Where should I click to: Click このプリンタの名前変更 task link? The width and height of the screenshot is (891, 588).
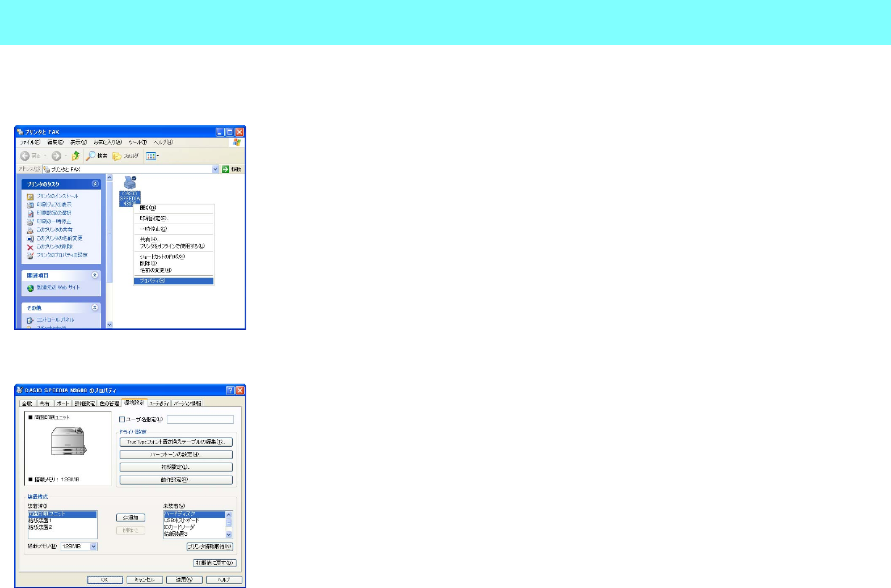60,238
